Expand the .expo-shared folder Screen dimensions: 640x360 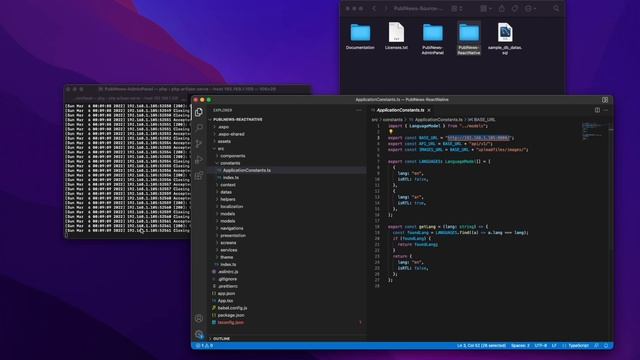point(231,134)
